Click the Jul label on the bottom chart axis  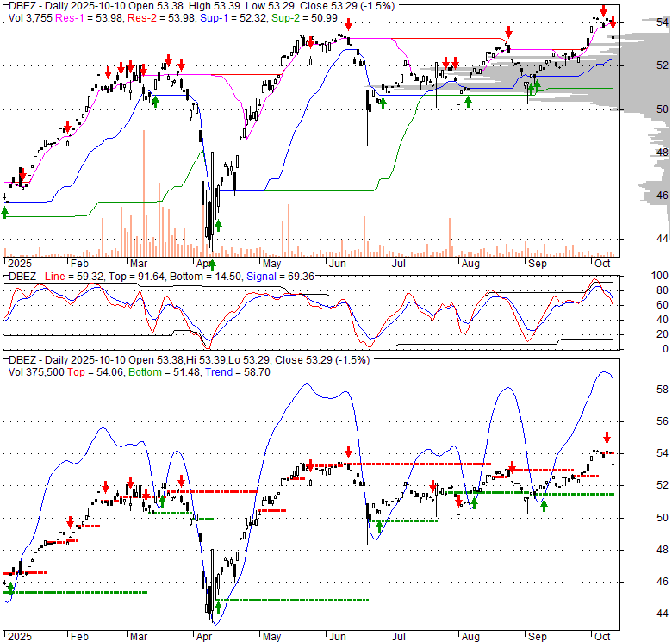[398, 639]
